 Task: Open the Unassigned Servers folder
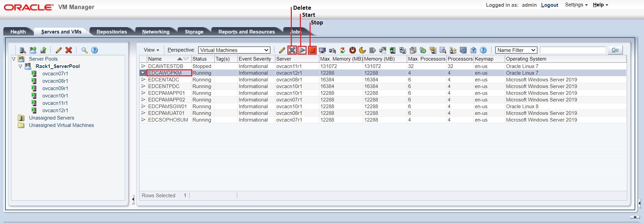coord(51,118)
